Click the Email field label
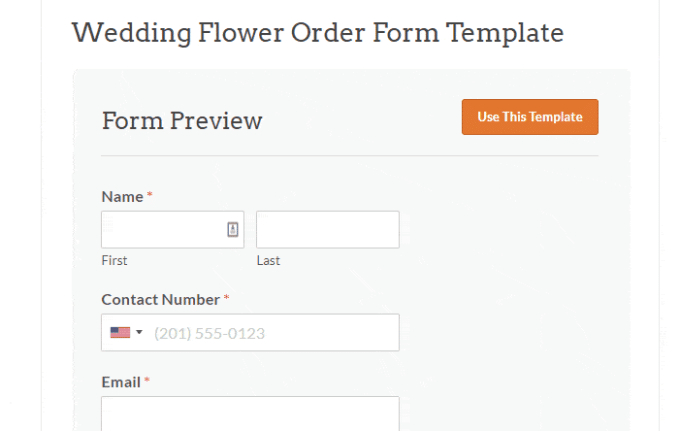Screen dimensions: 680x431 [121, 381]
